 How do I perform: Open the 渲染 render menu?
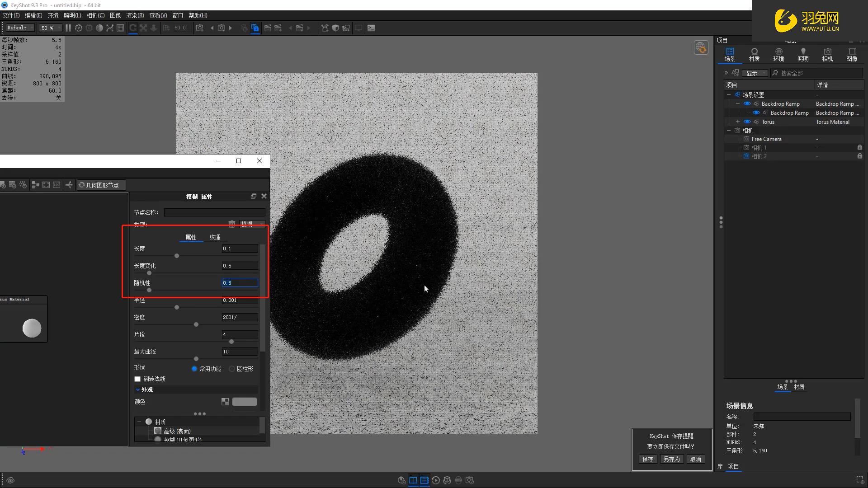[135, 15]
